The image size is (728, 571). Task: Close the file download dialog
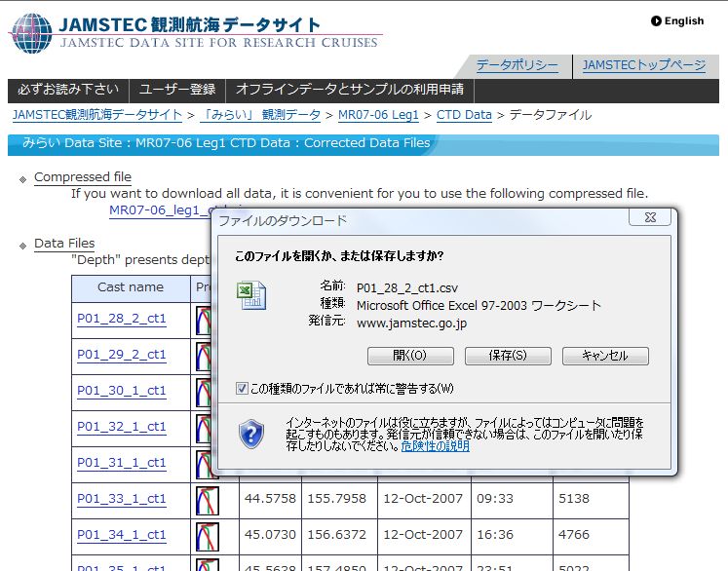(x=649, y=218)
